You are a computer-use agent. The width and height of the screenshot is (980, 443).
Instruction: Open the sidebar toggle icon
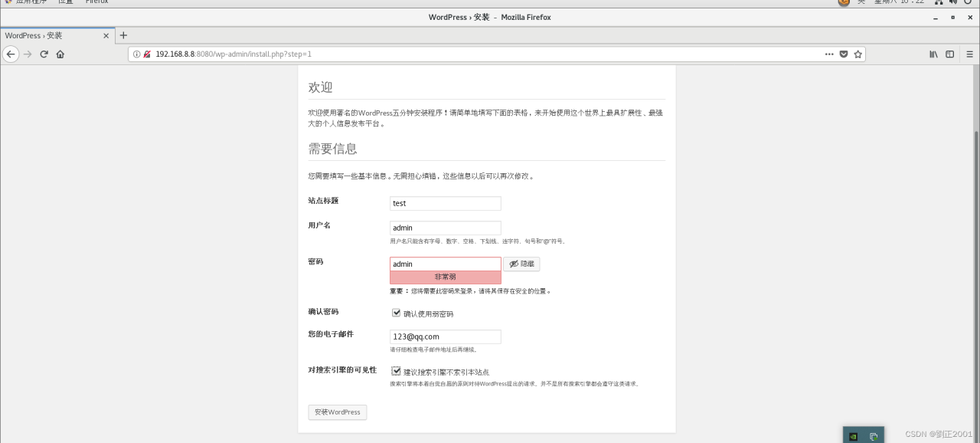949,54
